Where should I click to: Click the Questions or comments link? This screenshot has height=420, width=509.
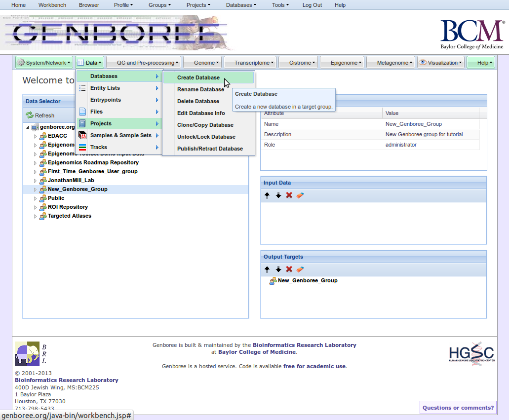(x=458, y=408)
